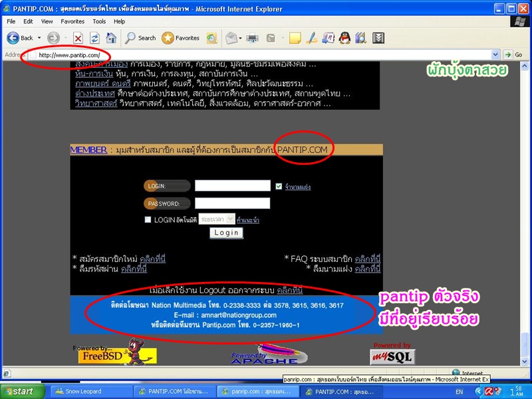Screen dimensions: 532x399
Task: Switch to first PANTIP.COM taskbar window
Action: coord(175,392)
